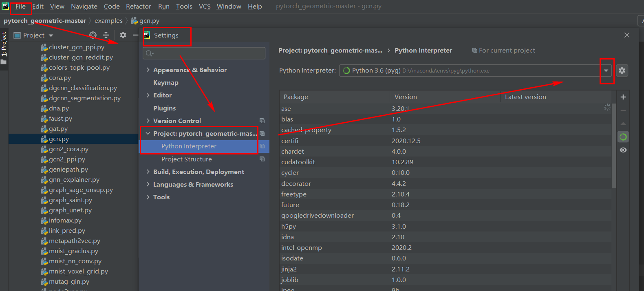Click project-level icon beside Project Structure
The height and width of the screenshot is (291, 644).
point(262,159)
